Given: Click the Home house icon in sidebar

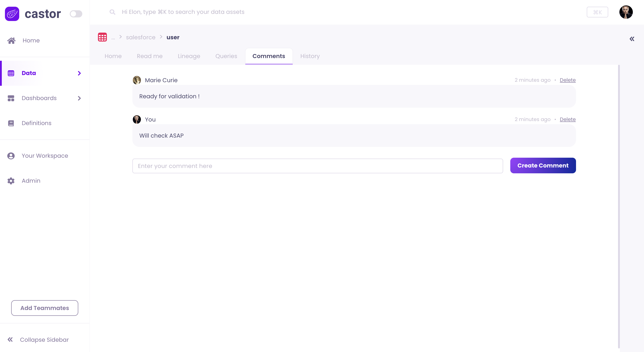Looking at the screenshot, I should tap(11, 40).
